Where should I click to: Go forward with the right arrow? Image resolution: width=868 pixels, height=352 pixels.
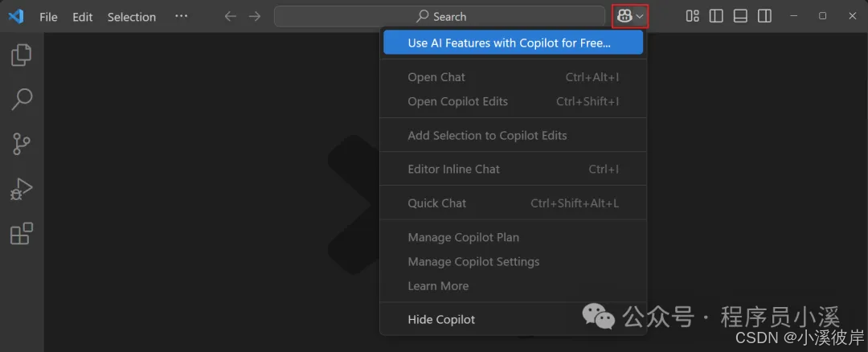coord(255,17)
